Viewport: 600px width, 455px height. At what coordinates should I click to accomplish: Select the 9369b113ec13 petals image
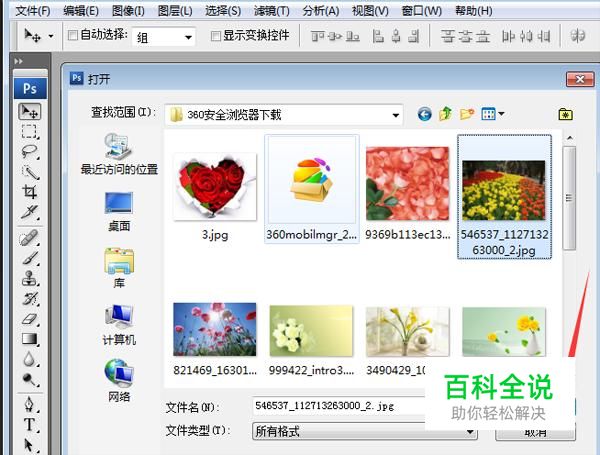408,184
